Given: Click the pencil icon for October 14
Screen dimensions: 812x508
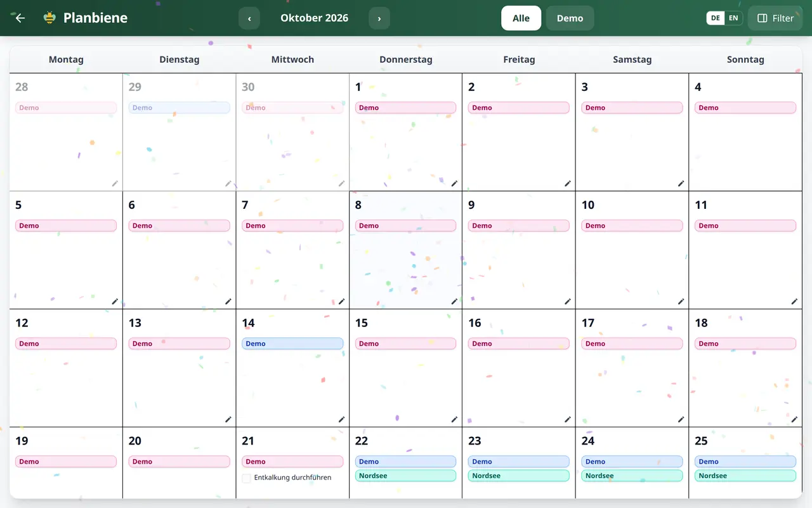Looking at the screenshot, I should tap(341, 420).
